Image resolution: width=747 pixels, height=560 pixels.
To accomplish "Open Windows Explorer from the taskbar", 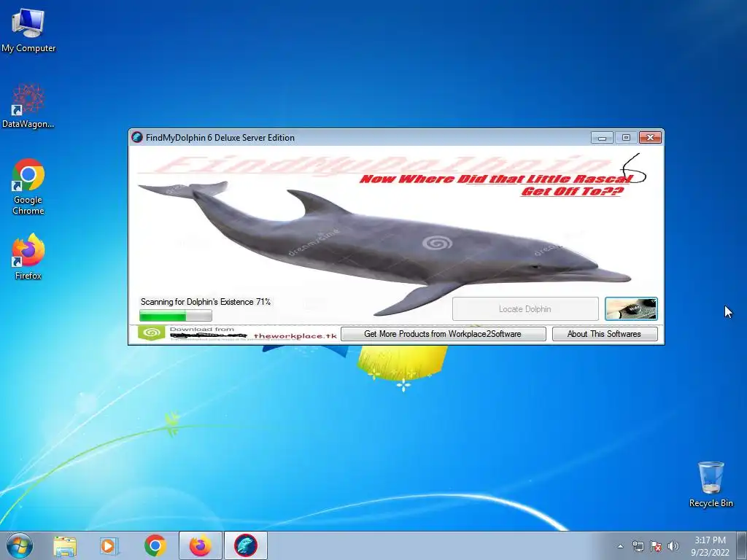I will [x=65, y=545].
